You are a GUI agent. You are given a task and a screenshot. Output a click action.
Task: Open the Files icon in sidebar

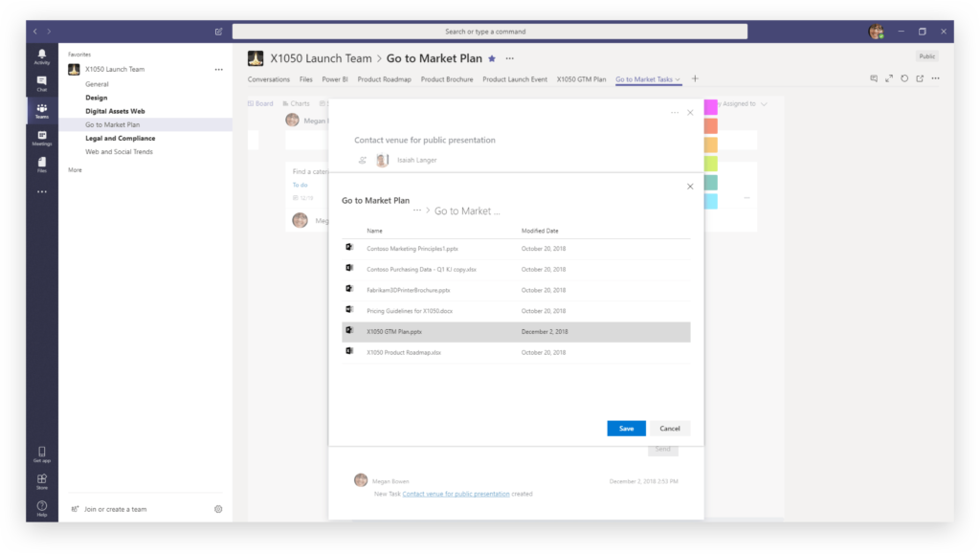[x=42, y=165]
